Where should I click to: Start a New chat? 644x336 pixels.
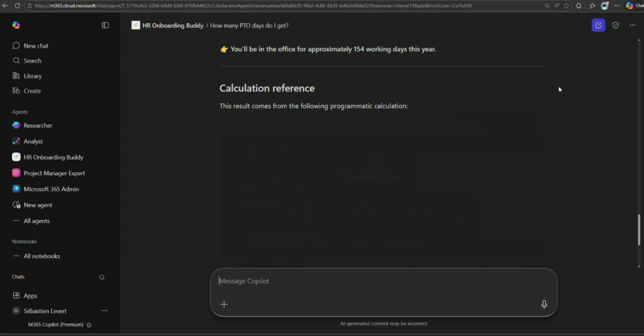(36, 46)
